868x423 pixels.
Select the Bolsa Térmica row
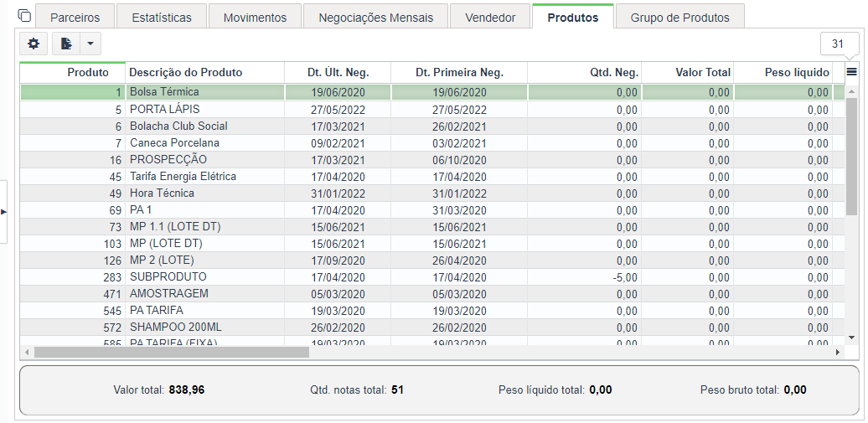click(x=432, y=92)
